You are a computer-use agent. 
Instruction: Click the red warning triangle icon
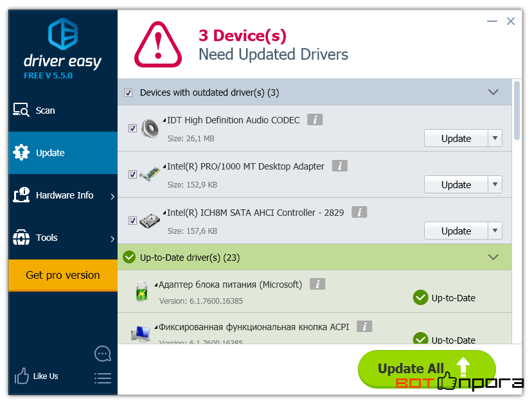158,44
